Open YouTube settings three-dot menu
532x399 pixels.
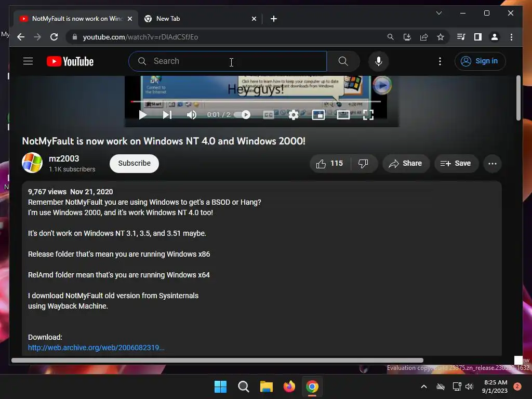tap(440, 61)
